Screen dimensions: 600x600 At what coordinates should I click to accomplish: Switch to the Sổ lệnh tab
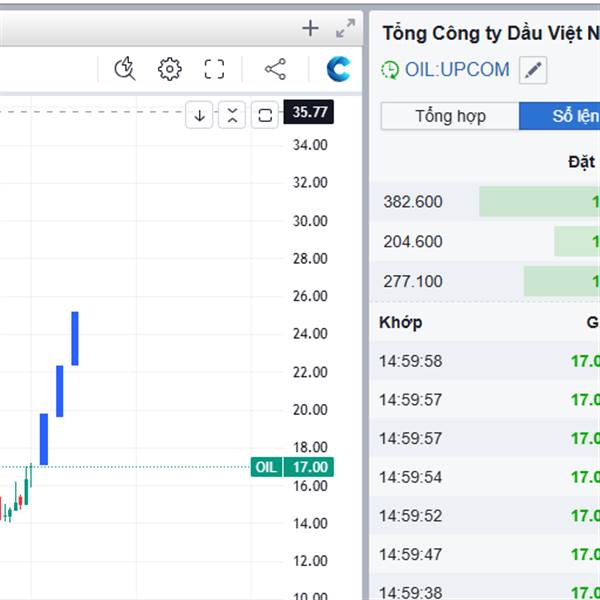pyautogui.click(x=559, y=116)
